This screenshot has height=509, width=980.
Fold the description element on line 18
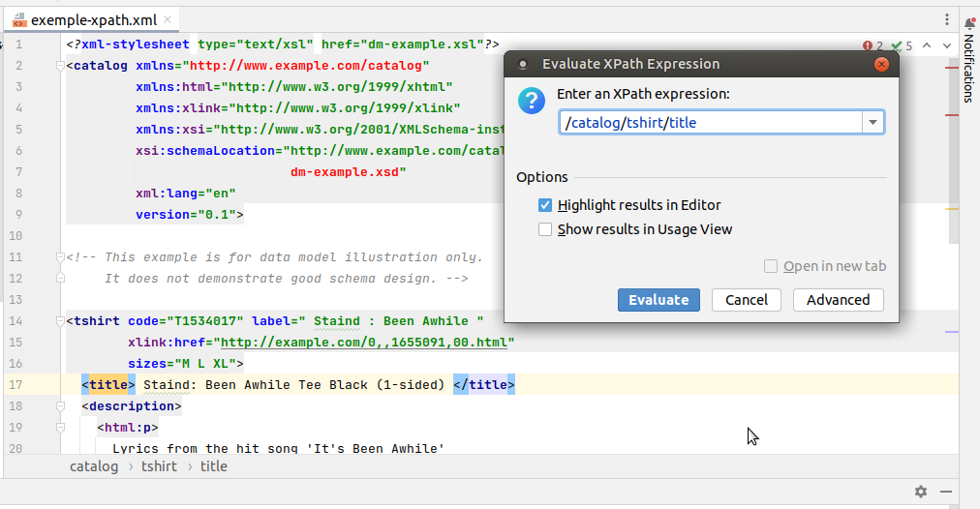point(60,406)
